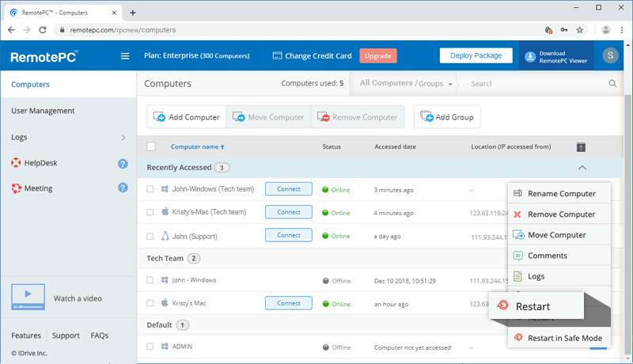Go back using the browser back arrow
The height and width of the screenshot is (364, 633).
click(11, 30)
